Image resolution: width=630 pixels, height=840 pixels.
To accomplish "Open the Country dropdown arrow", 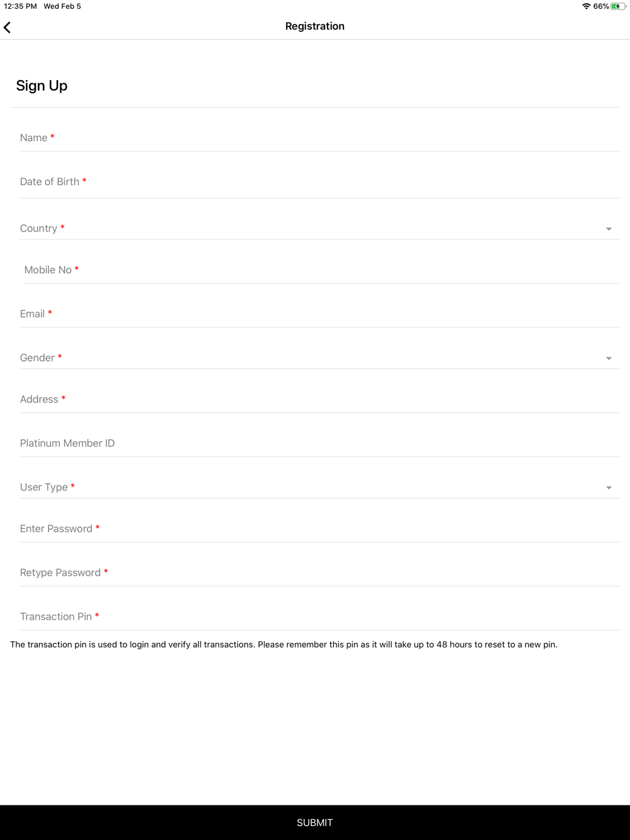I will click(x=609, y=229).
